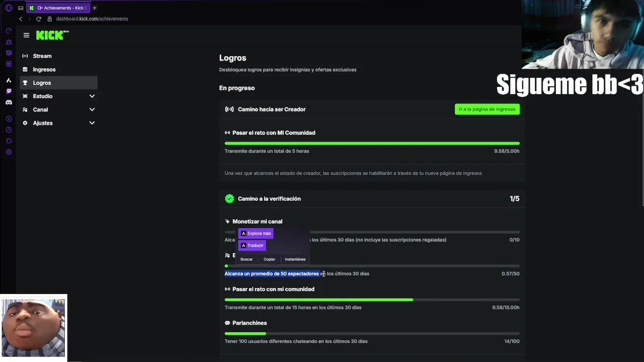Expand the Estudio sidebar section
Image resolution: width=644 pixels, height=362 pixels.
point(92,96)
